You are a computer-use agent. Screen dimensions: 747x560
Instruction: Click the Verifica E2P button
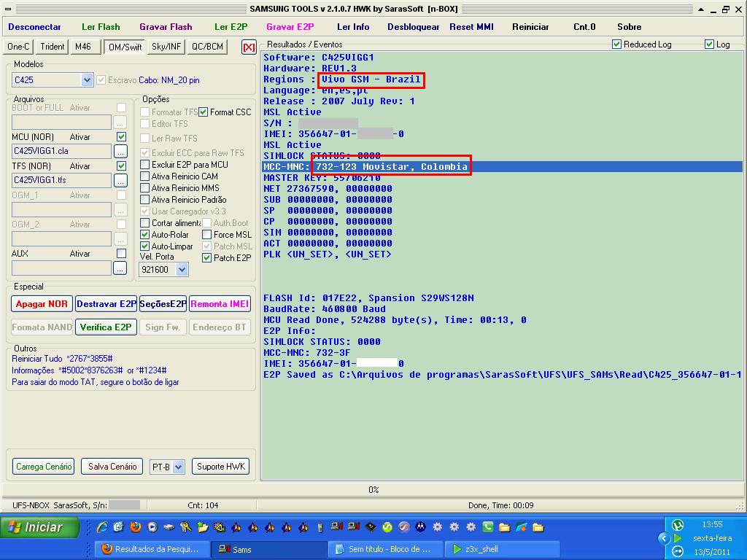pos(106,327)
